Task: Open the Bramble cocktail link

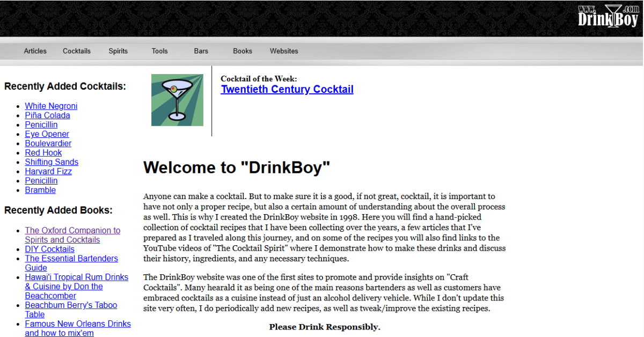Action: 40,190
